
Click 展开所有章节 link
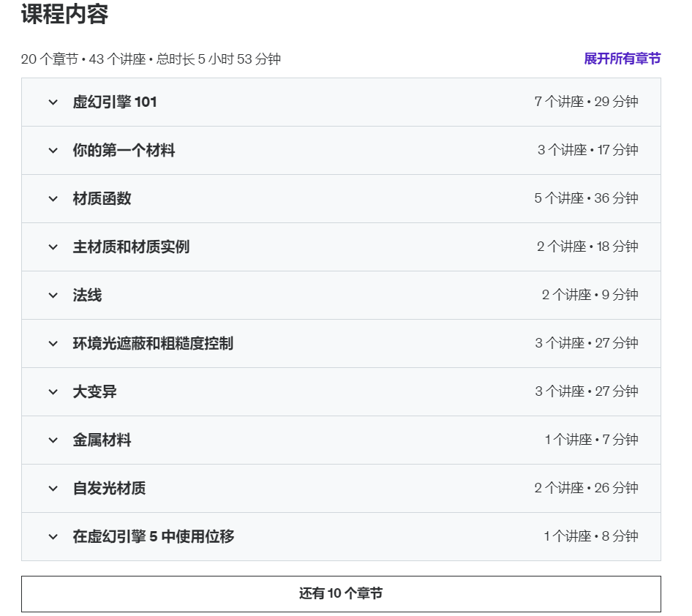623,59
